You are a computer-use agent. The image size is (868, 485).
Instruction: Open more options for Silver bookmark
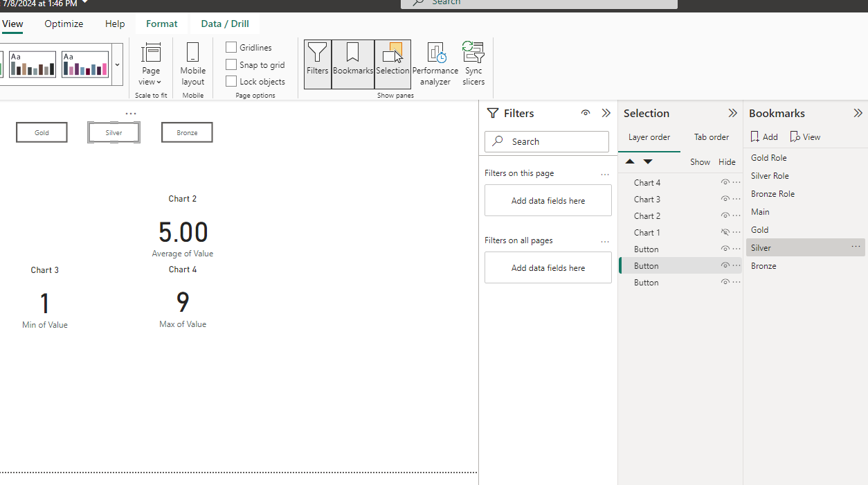pyautogui.click(x=856, y=247)
